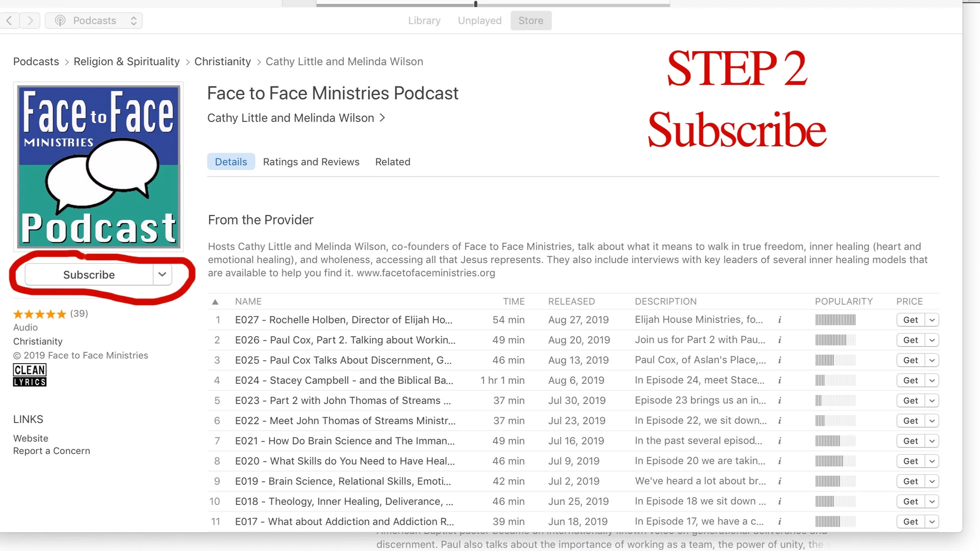This screenshot has height=551, width=980.
Task: Show info for episode E022
Action: (780, 420)
